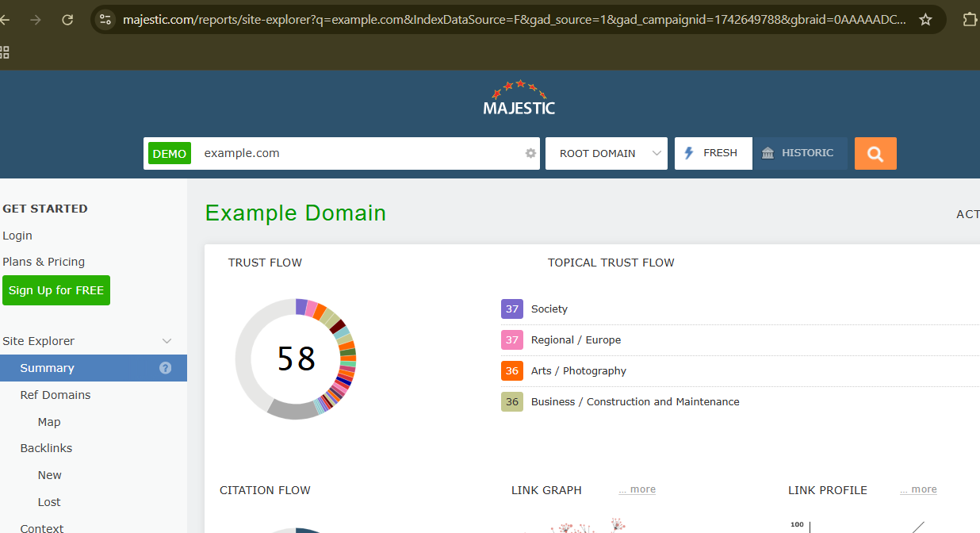Click the lightning bolt Fresh icon

(x=689, y=153)
